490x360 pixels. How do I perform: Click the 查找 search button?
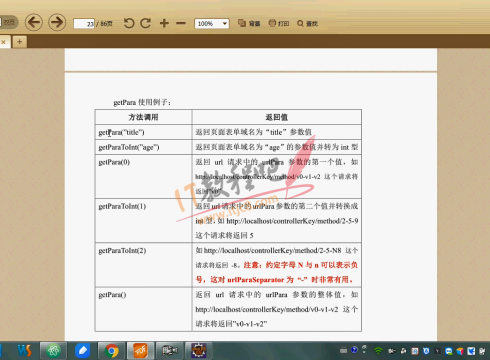click(x=307, y=23)
